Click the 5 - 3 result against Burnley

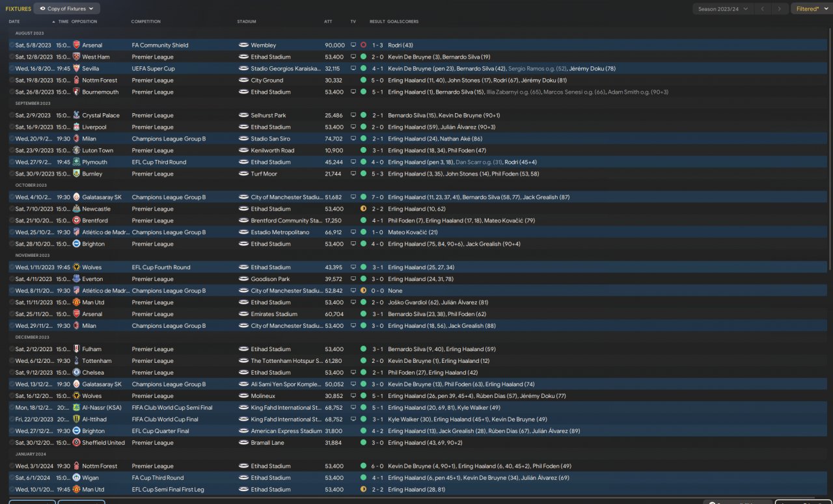377,174
